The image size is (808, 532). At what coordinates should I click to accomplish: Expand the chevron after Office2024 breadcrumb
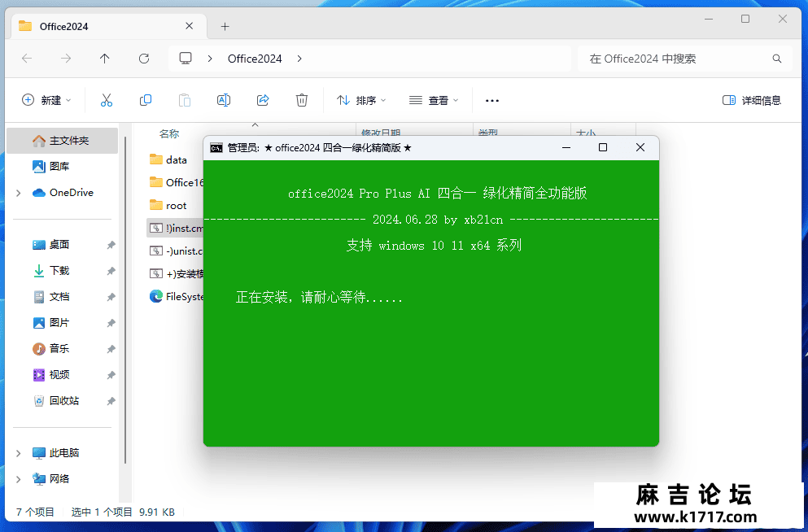tap(299, 59)
